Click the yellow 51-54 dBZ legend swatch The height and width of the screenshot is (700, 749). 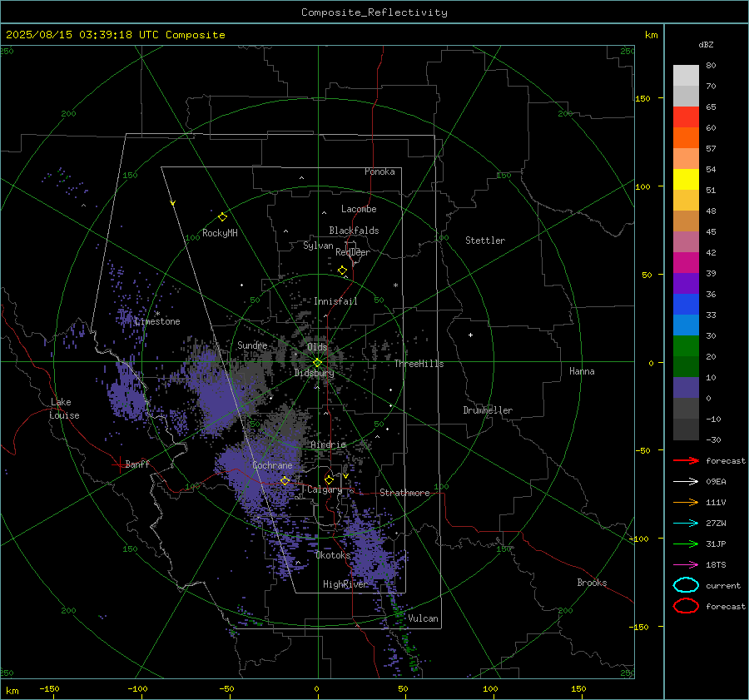(x=686, y=179)
